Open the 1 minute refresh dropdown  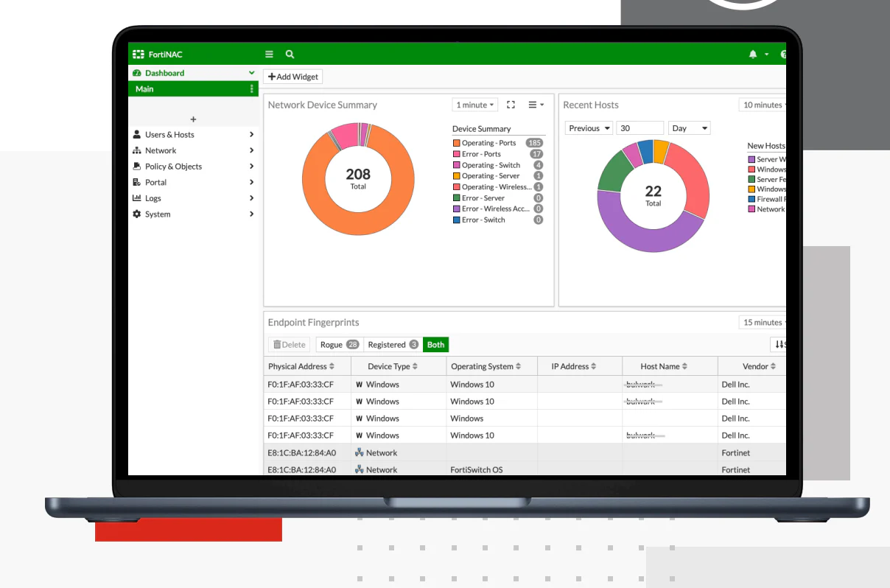475,105
